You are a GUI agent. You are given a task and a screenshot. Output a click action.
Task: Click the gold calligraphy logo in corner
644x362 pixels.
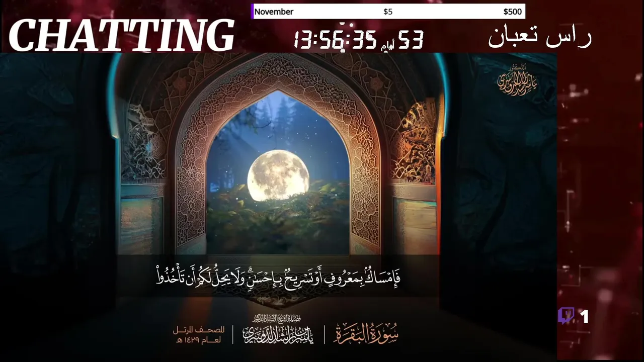click(x=517, y=80)
